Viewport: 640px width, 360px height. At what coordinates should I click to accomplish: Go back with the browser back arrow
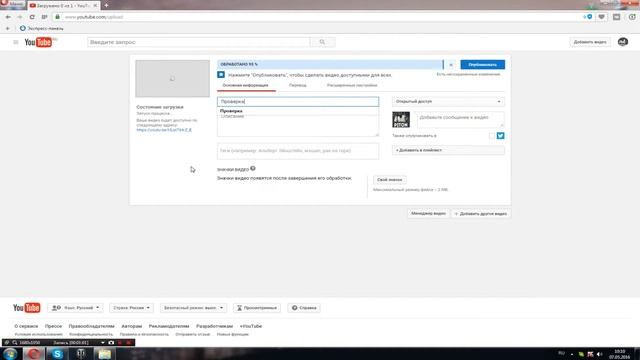pyautogui.click(x=8, y=17)
